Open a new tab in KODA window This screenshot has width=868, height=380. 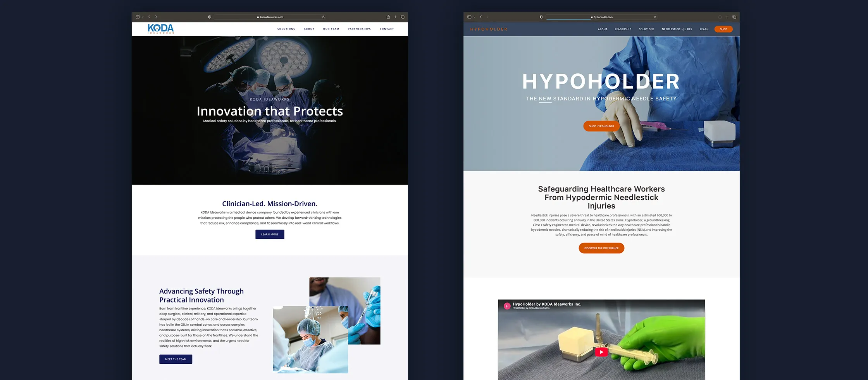[395, 17]
